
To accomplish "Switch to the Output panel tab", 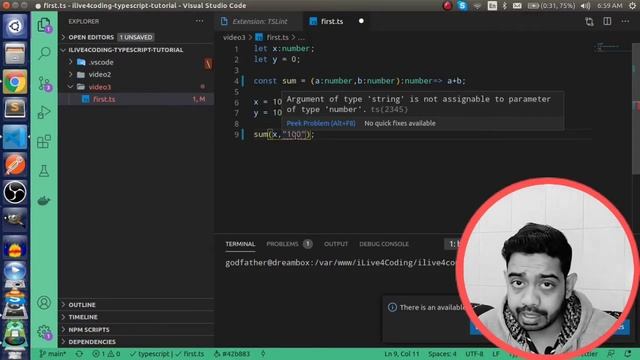I will [336, 244].
